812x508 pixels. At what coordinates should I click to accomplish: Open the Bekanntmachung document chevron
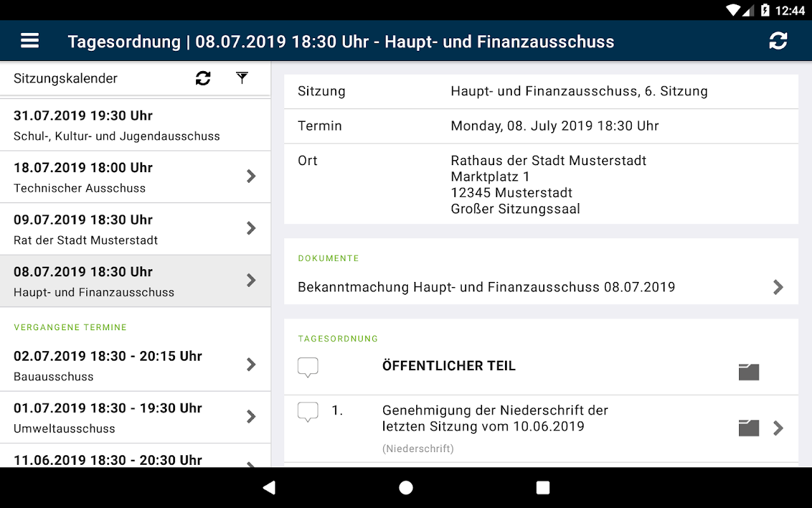(x=778, y=287)
